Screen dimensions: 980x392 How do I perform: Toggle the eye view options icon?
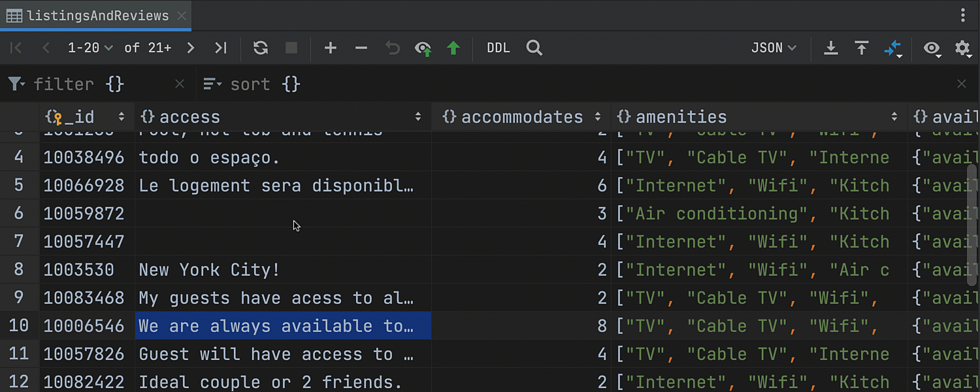pyautogui.click(x=932, y=48)
